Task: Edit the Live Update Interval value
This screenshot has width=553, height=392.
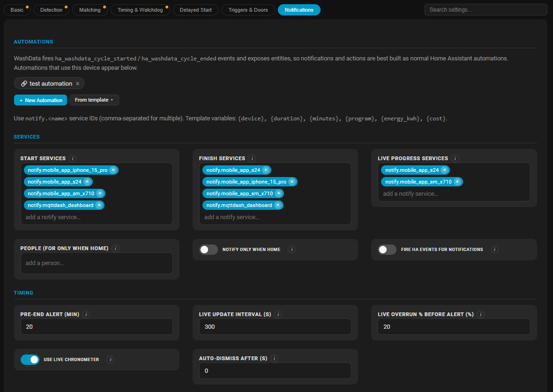Action: [x=275, y=327]
